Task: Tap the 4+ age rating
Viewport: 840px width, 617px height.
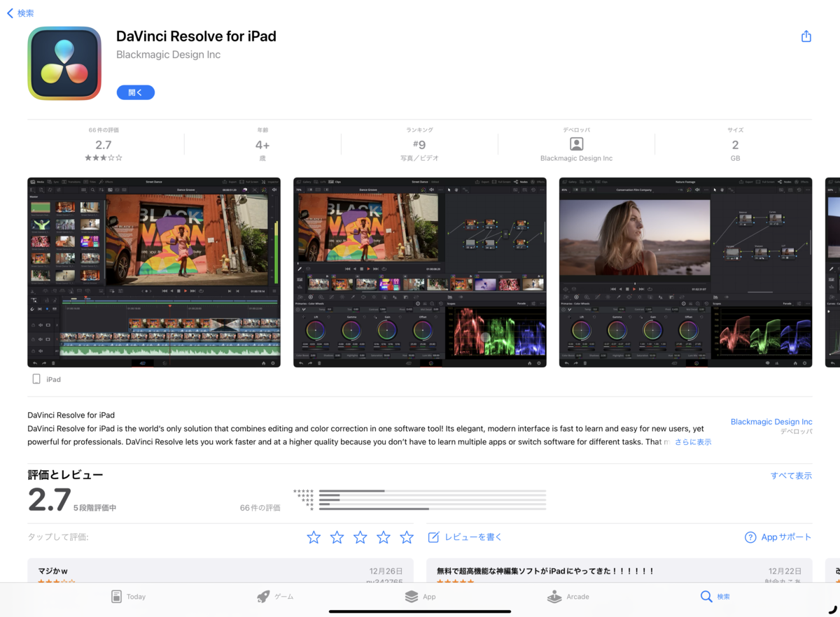Action: coord(262,145)
